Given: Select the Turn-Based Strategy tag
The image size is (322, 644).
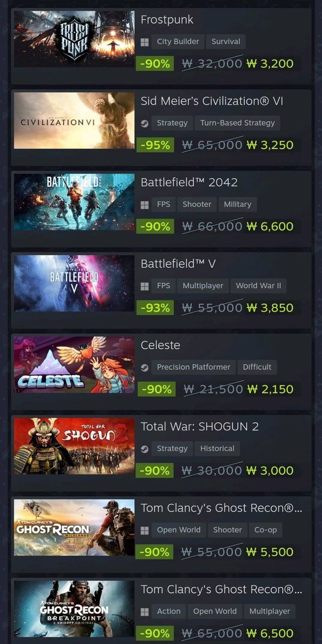Looking at the screenshot, I should tap(237, 123).
